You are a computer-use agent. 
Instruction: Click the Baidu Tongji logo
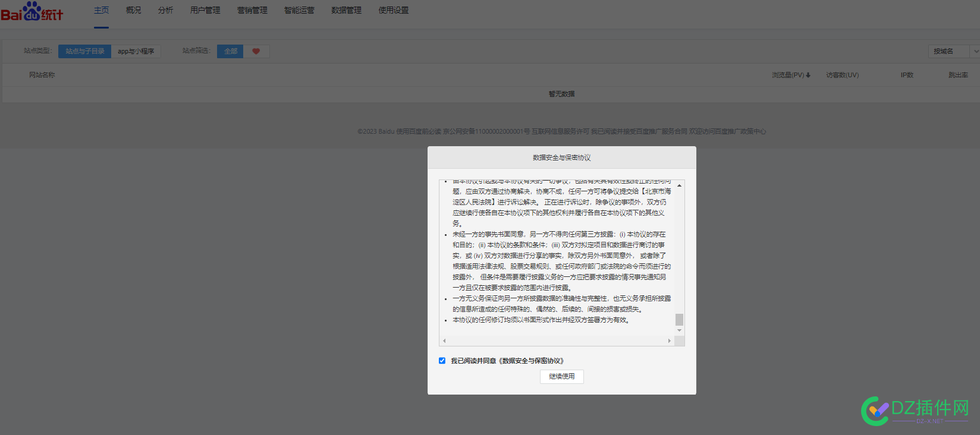[x=32, y=11]
